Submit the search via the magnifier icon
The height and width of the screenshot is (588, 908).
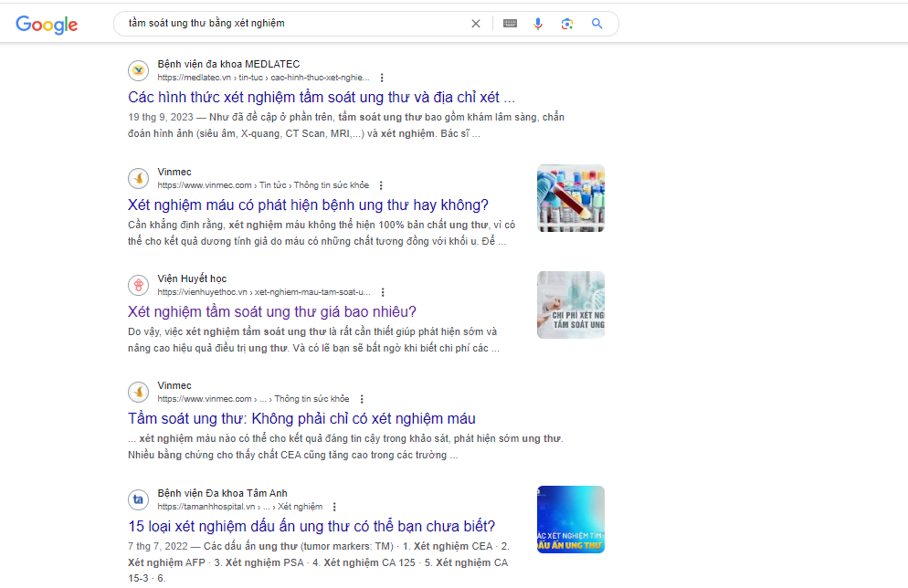coord(597,23)
